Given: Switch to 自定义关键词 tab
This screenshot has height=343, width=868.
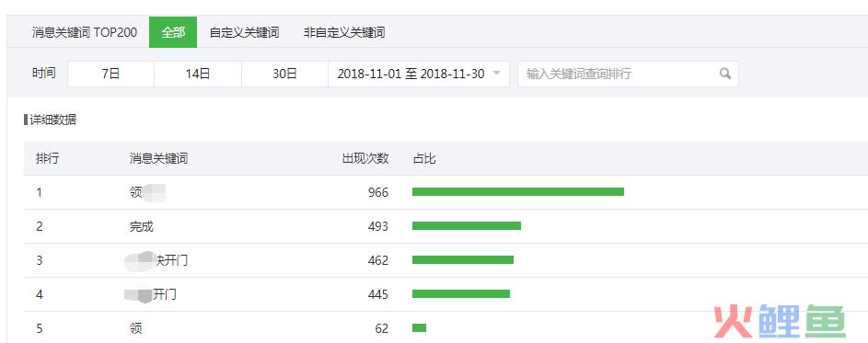Looking at the screenshot, I should click(x=244, y=32).
